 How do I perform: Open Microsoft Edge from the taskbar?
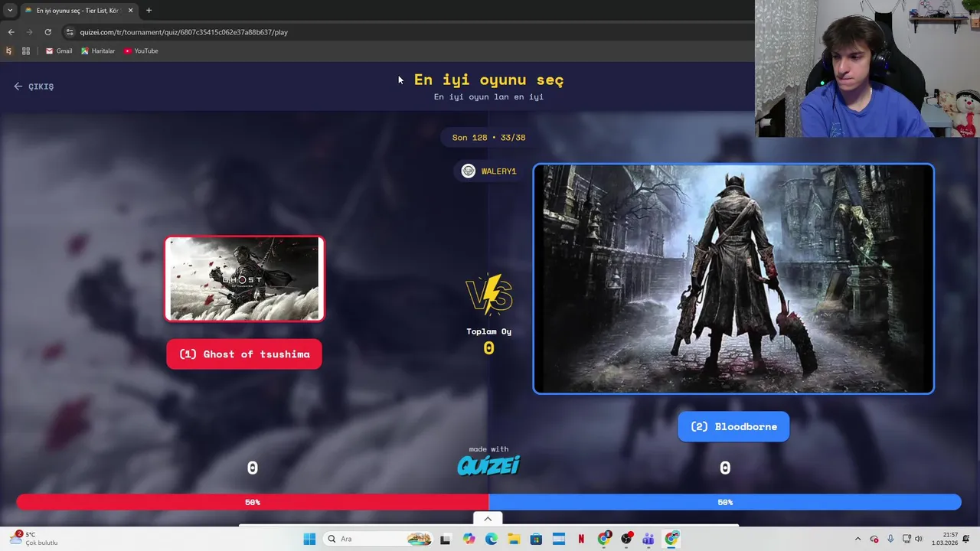coord(491,539)
